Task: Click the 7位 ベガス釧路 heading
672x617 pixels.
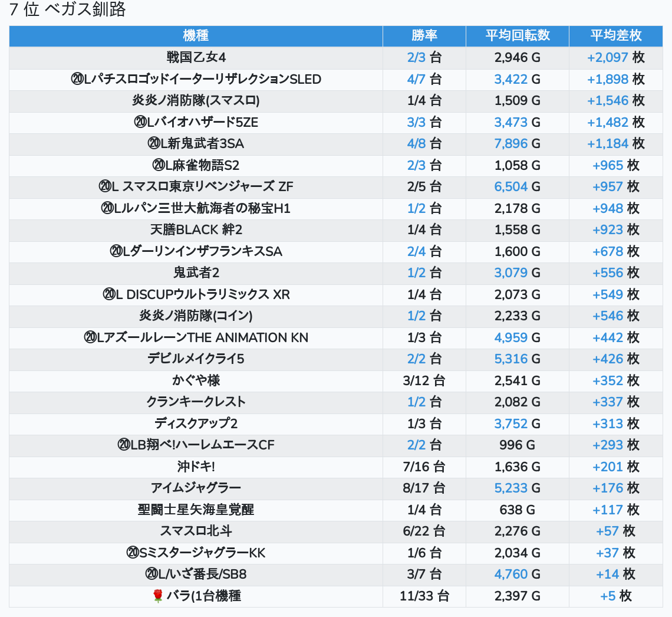Action: [67, 10]
